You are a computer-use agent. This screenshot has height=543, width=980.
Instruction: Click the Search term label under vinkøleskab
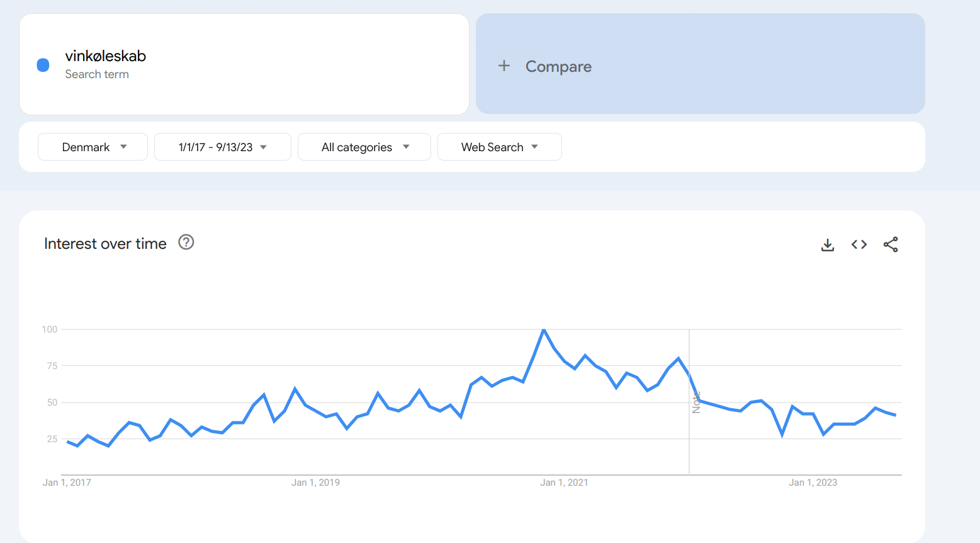[x=96, y=74]
